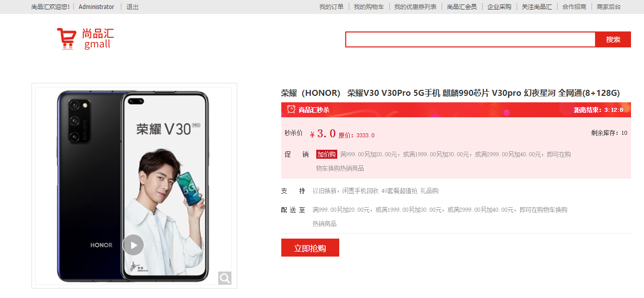This screenshot has width=644, height=298.
Task: Go to 商家后台 page
Action: 609,6
